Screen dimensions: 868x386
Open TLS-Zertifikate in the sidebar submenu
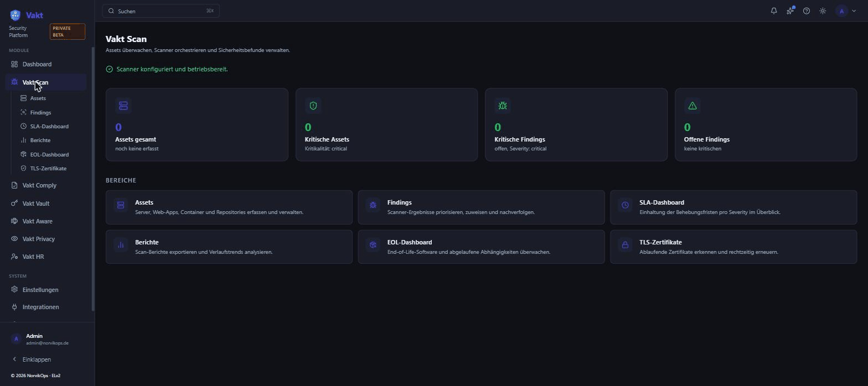pos(50,168)
